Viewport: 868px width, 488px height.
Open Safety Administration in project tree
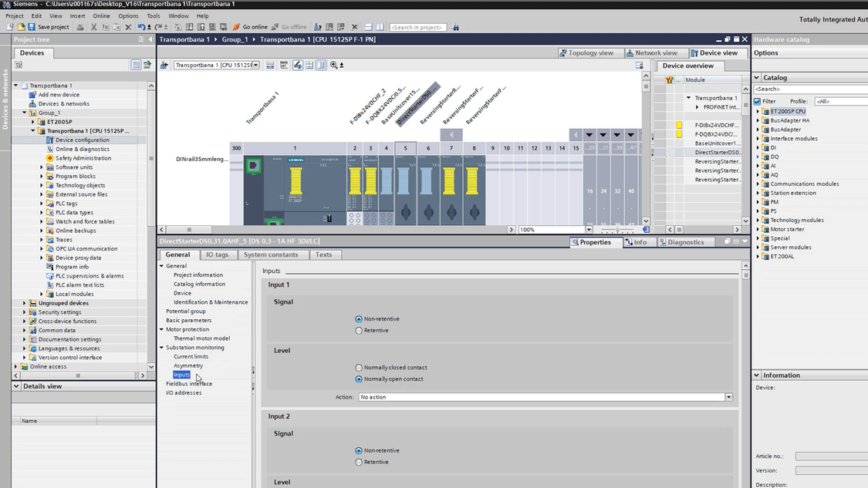coord(83,158)
